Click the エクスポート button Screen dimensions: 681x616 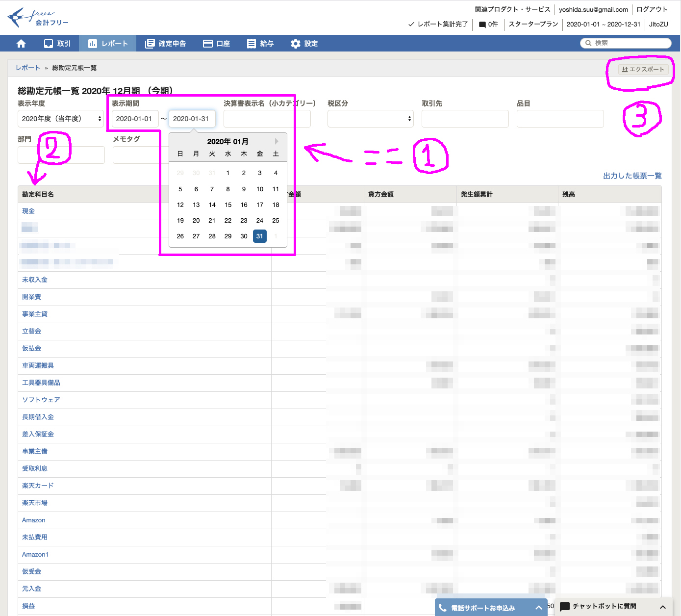pyautogui.click(x=643, y=69)
